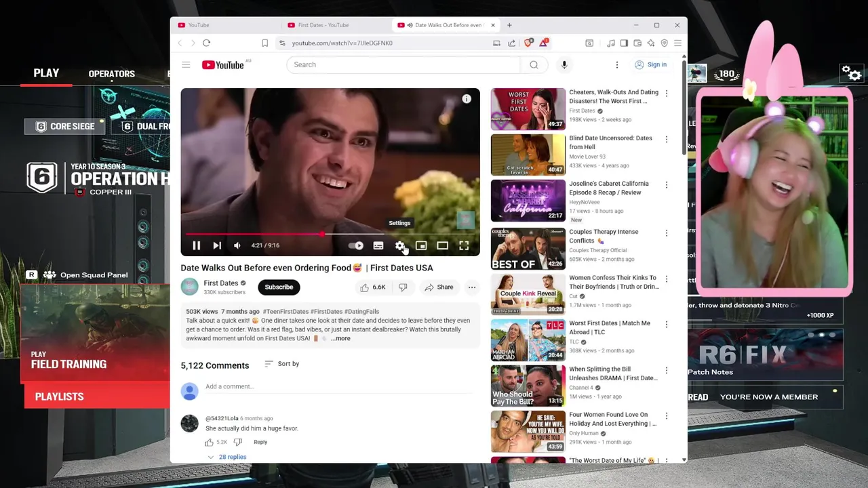868x488 pixels.
Task: Toggle subtitles closed captions button
Action: (378, 245)
